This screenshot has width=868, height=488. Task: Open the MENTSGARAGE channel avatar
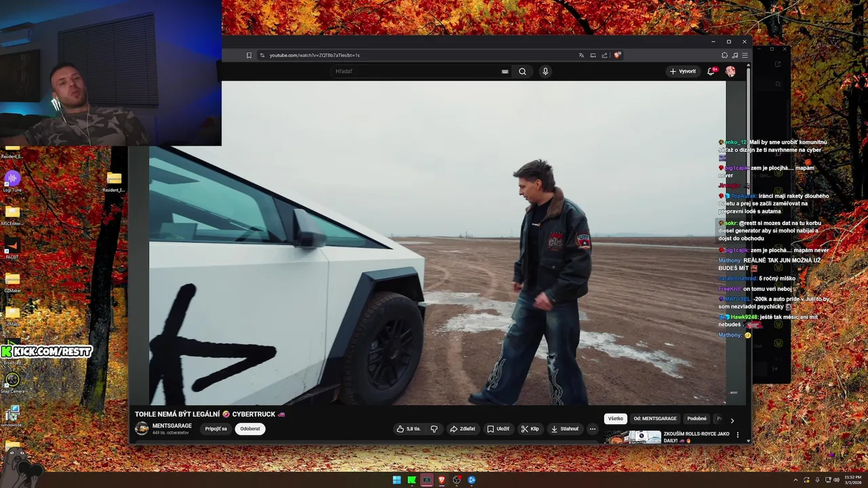click(x=142, y=428)
